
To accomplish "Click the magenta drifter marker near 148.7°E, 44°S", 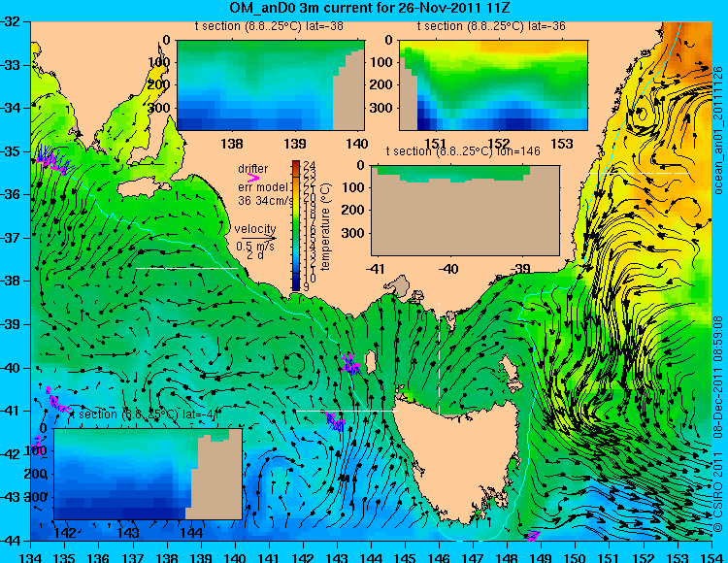I will (x=533, y=536).
